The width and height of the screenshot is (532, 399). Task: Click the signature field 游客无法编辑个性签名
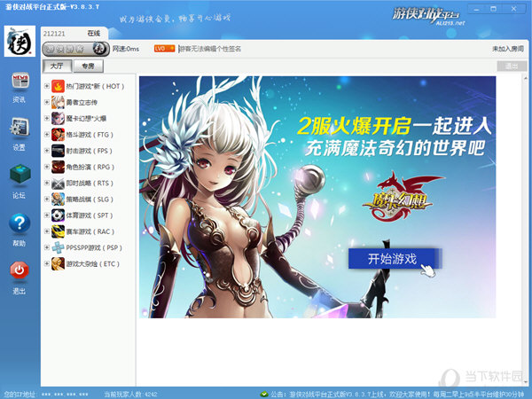(210, 49)
